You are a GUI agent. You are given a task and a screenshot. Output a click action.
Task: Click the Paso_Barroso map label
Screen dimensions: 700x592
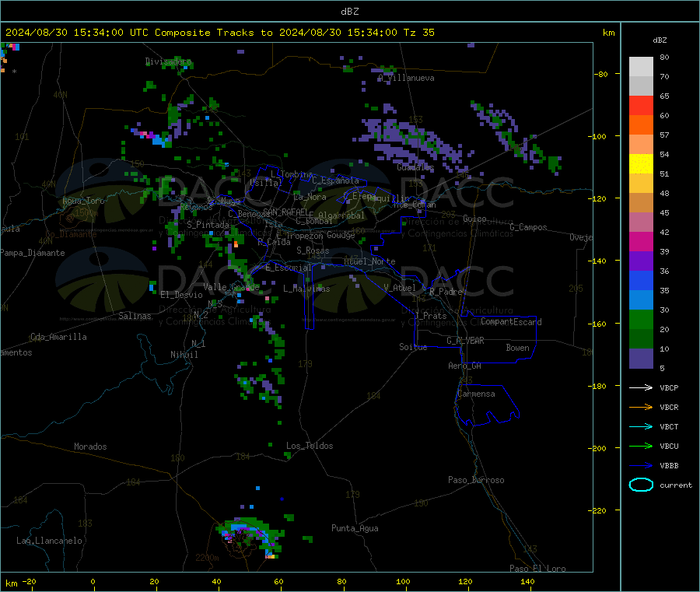tap(476, 480)
